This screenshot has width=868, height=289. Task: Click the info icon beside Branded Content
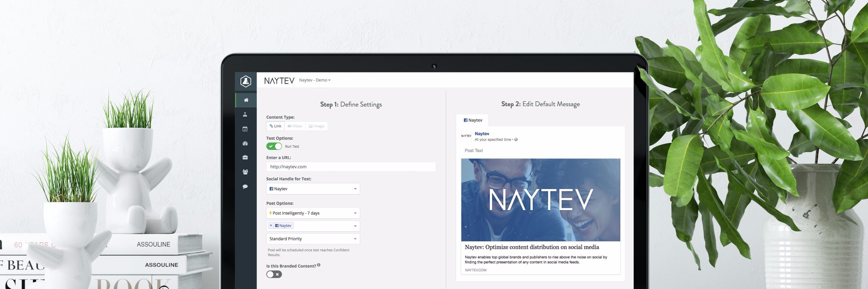pyautogui.click(x=319, y=265)
